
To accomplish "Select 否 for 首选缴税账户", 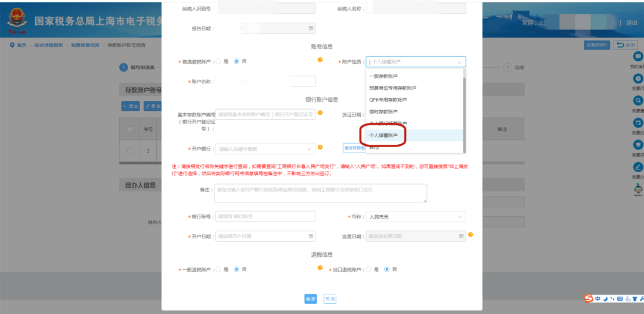I will 237,61.
